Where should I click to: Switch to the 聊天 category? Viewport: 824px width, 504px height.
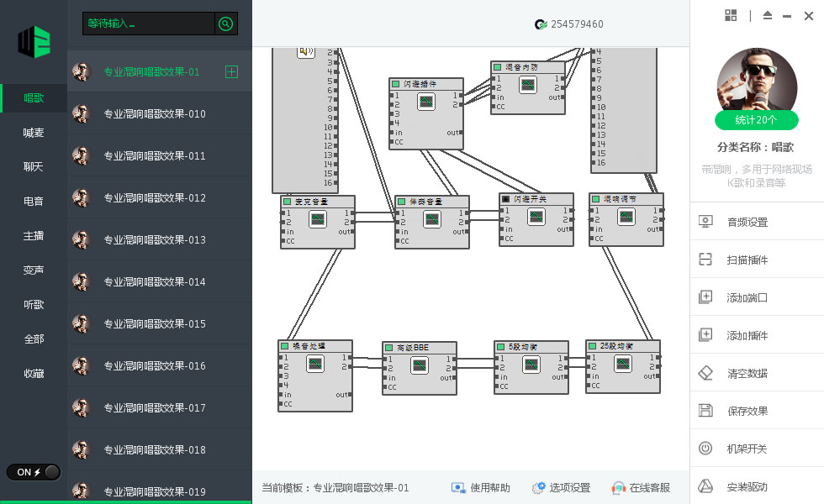(x=34, y=167)
